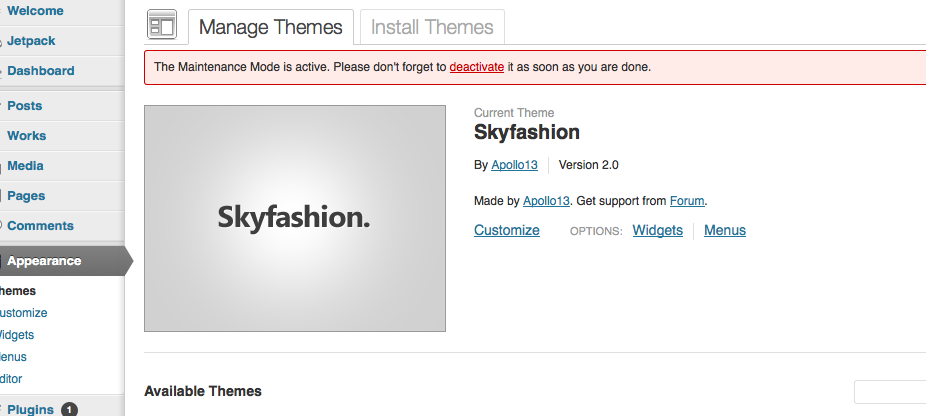Open the Works sidebar section

point(27,136)
